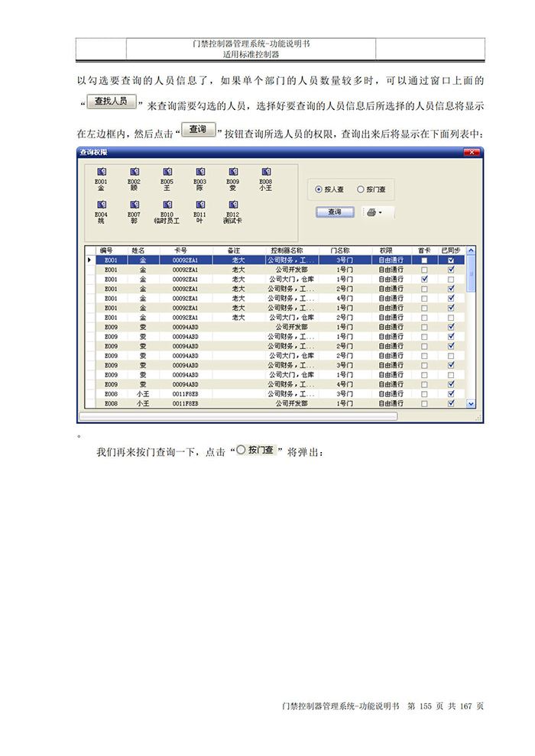The image size is (535, 756).
Task: Click 00094ABD in the E009 公司开发部 row
Action: click(x=185, y=327)
